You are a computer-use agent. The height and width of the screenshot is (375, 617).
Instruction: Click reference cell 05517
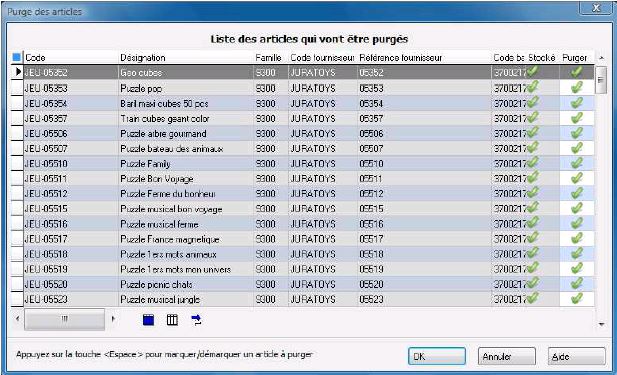point(424,239)
